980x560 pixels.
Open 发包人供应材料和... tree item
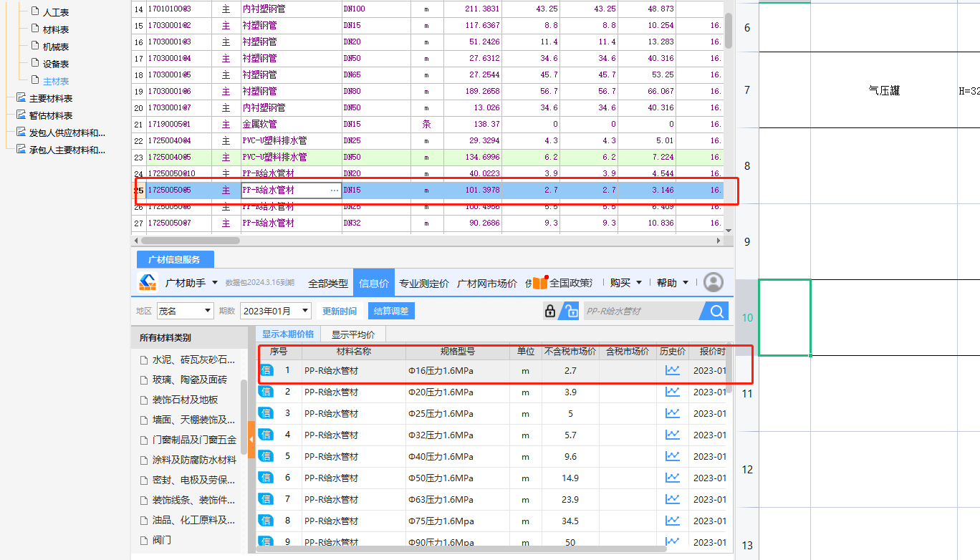(x=67, y=132)
